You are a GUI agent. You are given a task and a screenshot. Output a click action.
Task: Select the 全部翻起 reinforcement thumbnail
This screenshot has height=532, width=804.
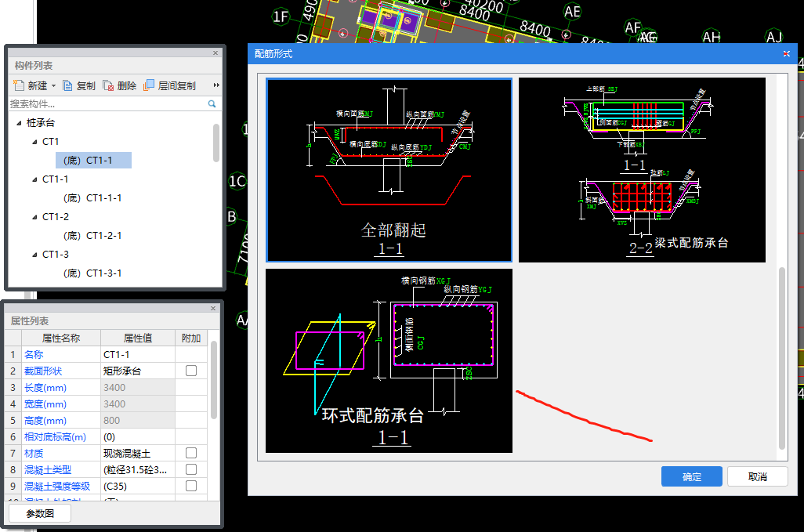pos(389,170)
